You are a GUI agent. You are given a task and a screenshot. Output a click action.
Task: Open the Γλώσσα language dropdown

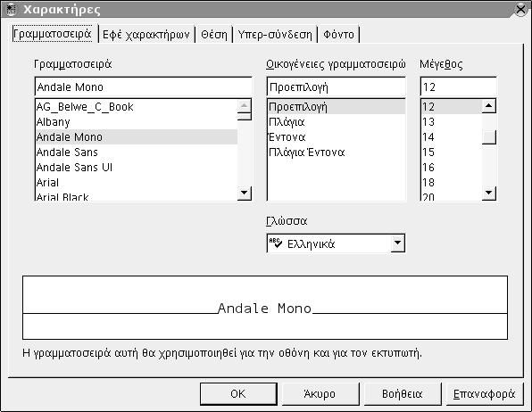(x=397, y=243)
